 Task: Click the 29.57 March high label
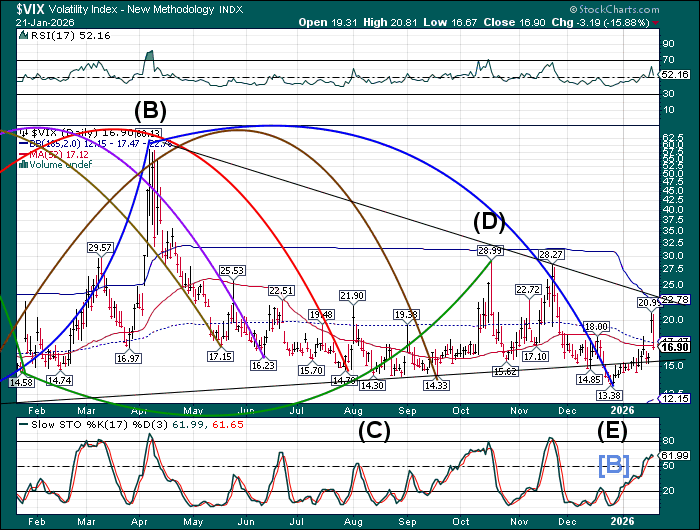100,247
